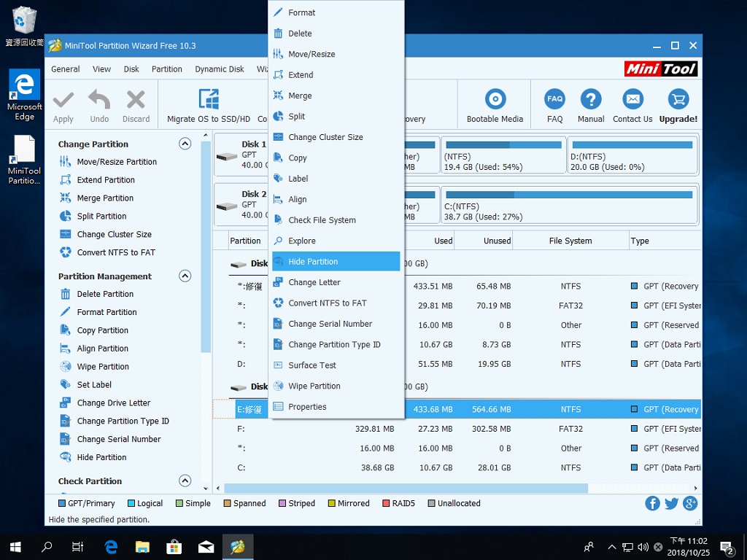Click the File System column header
747x560 pixels.
click(x=570, y=241)
